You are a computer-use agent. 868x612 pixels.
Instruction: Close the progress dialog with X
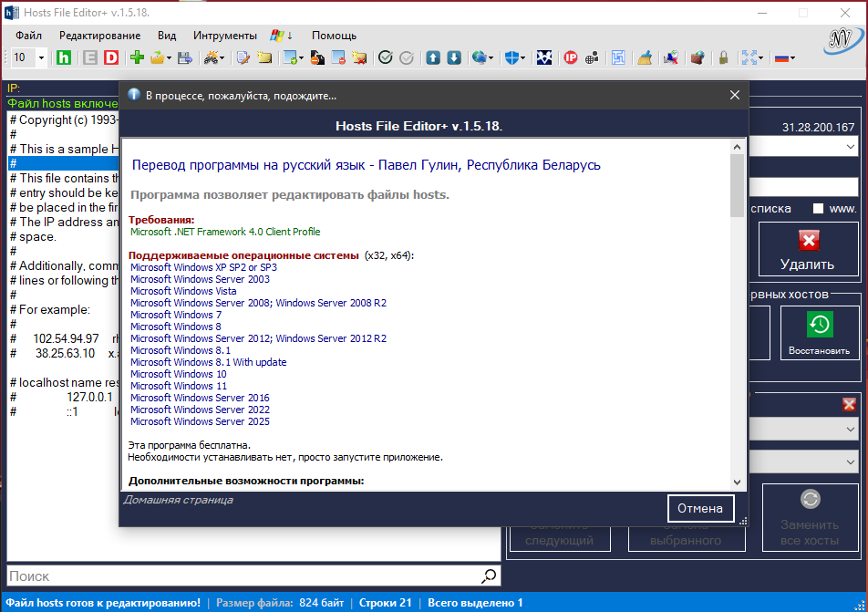point(735,95)
